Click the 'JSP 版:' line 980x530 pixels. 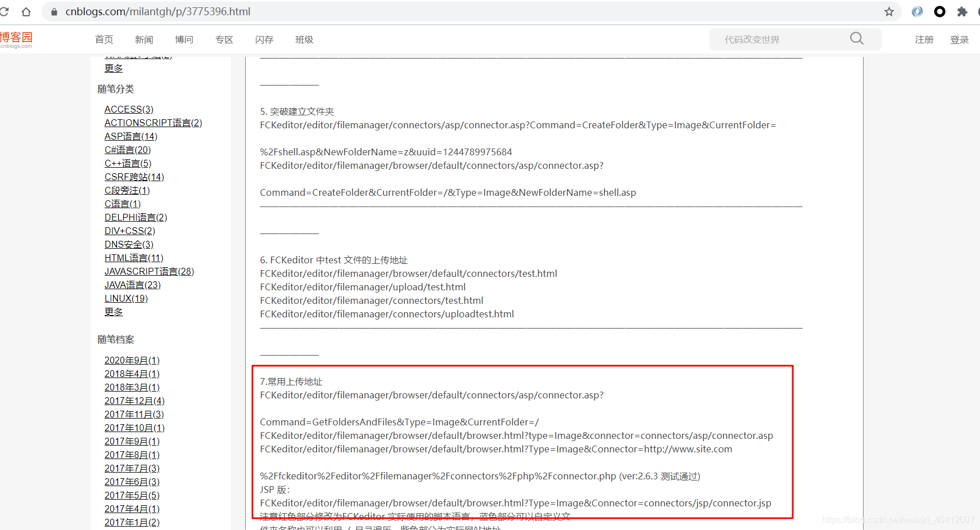(274, 489)
